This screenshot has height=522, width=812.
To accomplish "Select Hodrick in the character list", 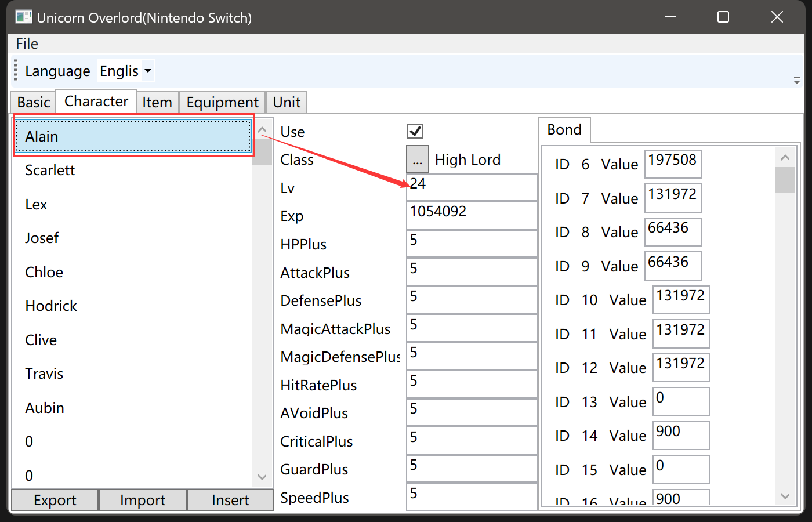I will [x=133, y=306].
